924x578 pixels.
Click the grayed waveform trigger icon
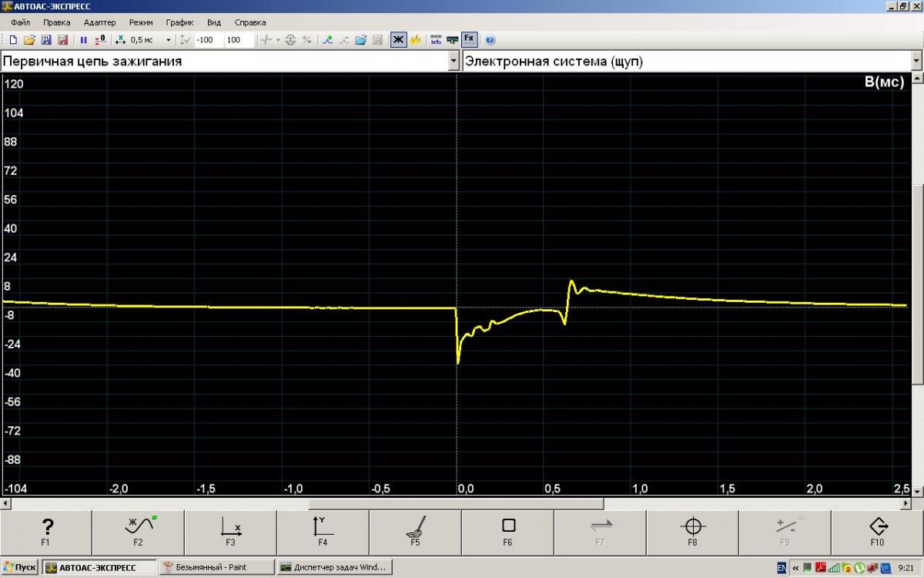pyautogui.click(x=266, y=39)
